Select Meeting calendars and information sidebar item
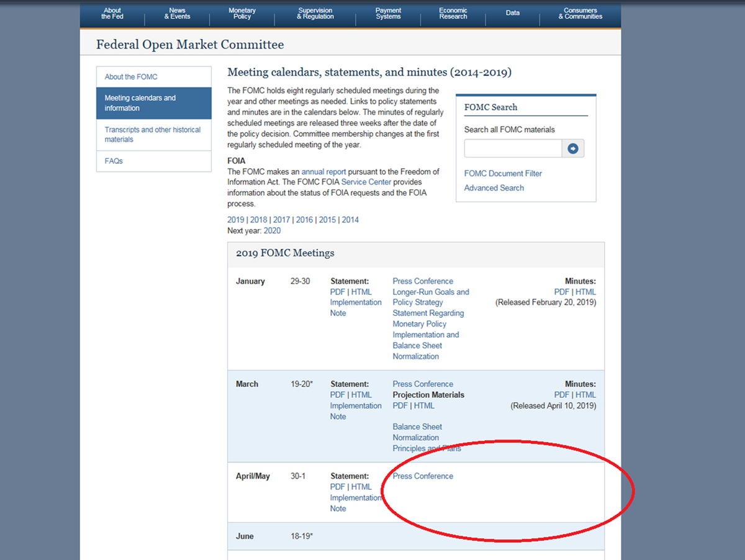Screen dimensions: 745x560 click(154, 103)
